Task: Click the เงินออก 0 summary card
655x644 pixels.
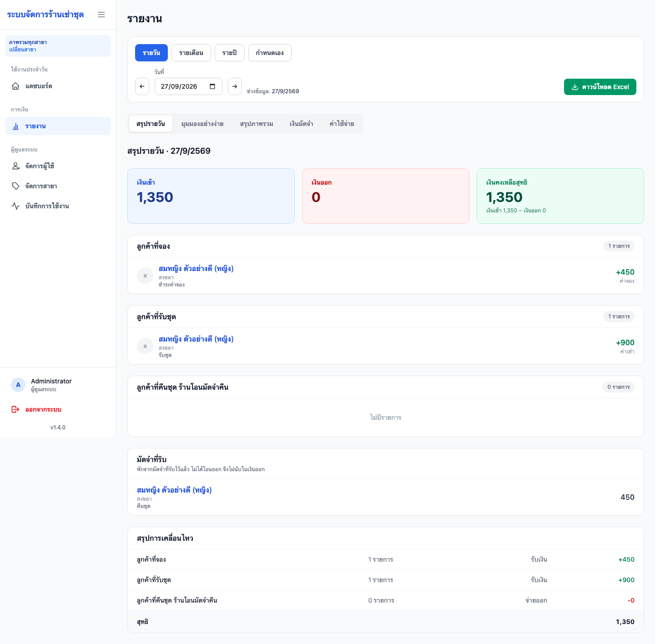Action: click(386, 196)
